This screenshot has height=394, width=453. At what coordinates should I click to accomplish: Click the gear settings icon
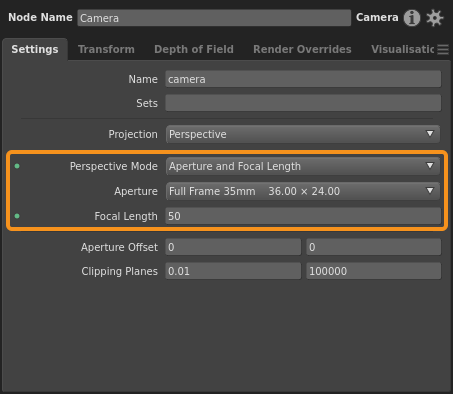pos(435,18)
